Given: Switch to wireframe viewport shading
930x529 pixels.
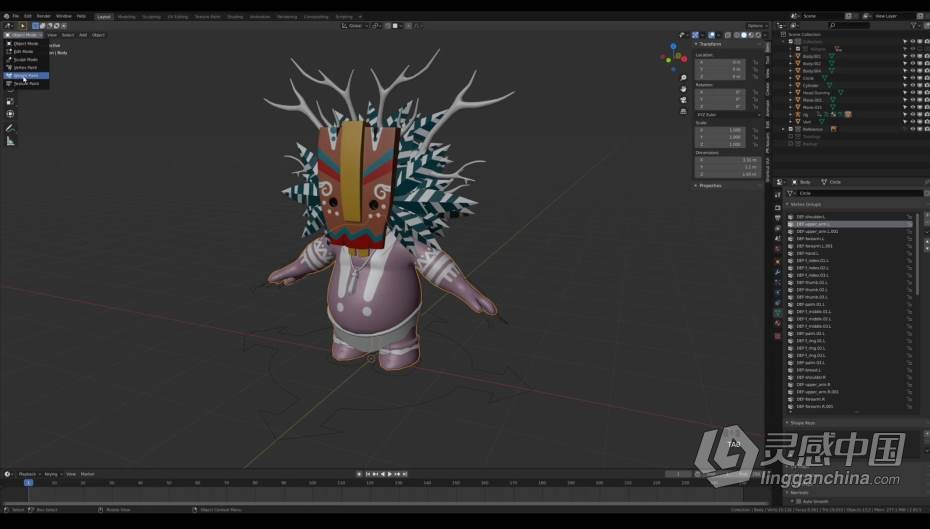Looking at the screenshot, I should tap(737, 35).
